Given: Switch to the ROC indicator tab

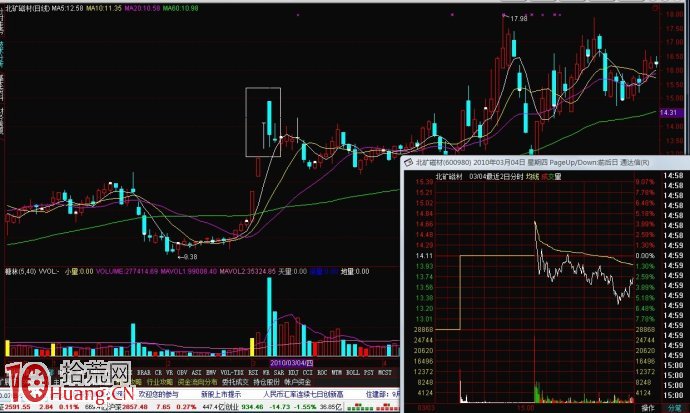Looking at the screenshot, I should click(x=322, y=373).
